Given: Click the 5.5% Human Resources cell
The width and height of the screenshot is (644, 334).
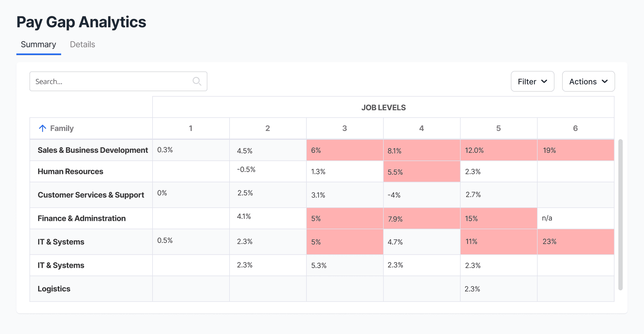Looking at the screenshot, I should click(422, 172).
